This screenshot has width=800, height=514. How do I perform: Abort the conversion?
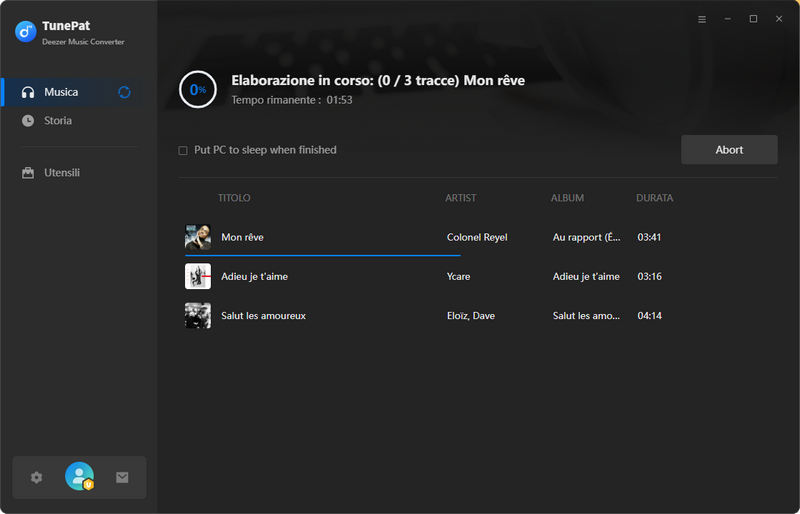pos(729,150)
